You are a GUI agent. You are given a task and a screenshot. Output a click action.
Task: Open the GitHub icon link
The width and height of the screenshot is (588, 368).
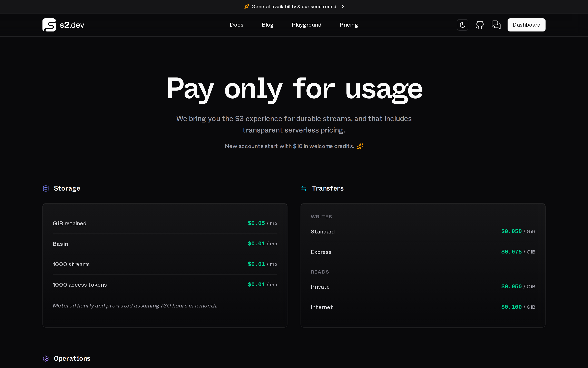(x=480, y=25)
